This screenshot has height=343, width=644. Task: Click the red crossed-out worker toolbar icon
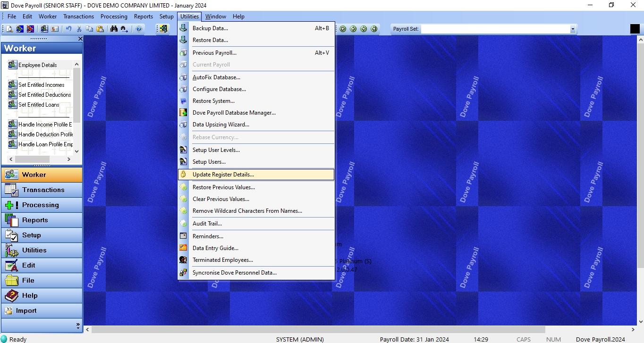pyautogui.click(x=30, y=29)
